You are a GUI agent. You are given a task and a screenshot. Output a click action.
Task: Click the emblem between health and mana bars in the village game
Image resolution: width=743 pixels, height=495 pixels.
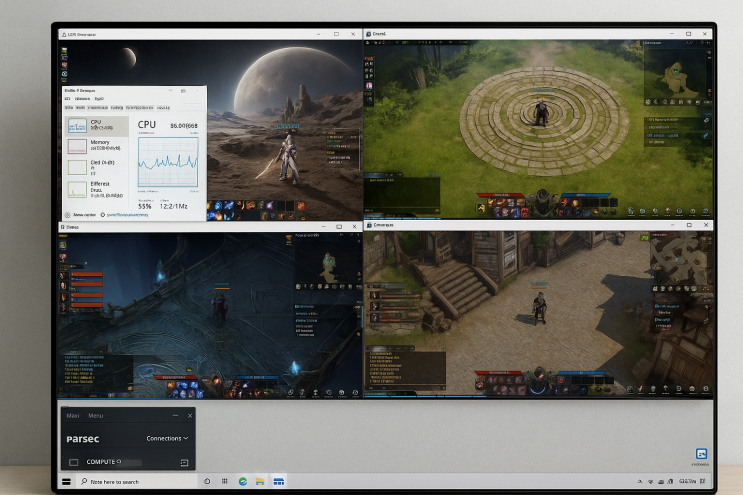click(x=539, y=378)
